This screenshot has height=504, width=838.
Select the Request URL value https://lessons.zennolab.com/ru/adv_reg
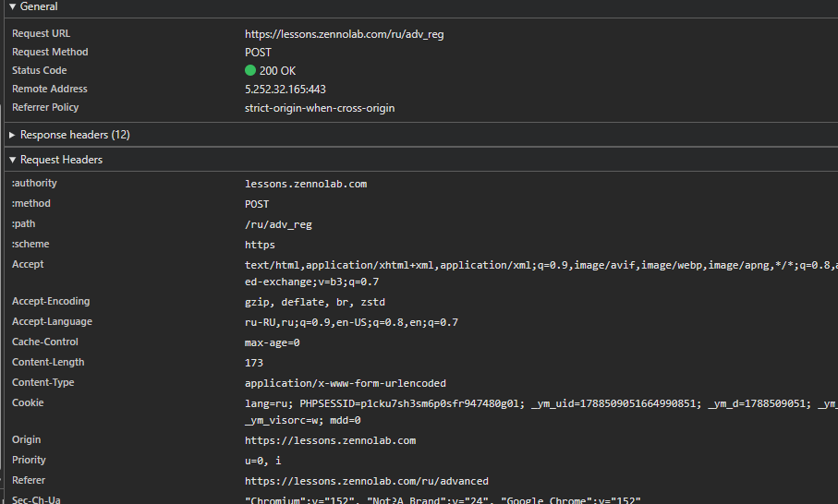tap(345, 34)
